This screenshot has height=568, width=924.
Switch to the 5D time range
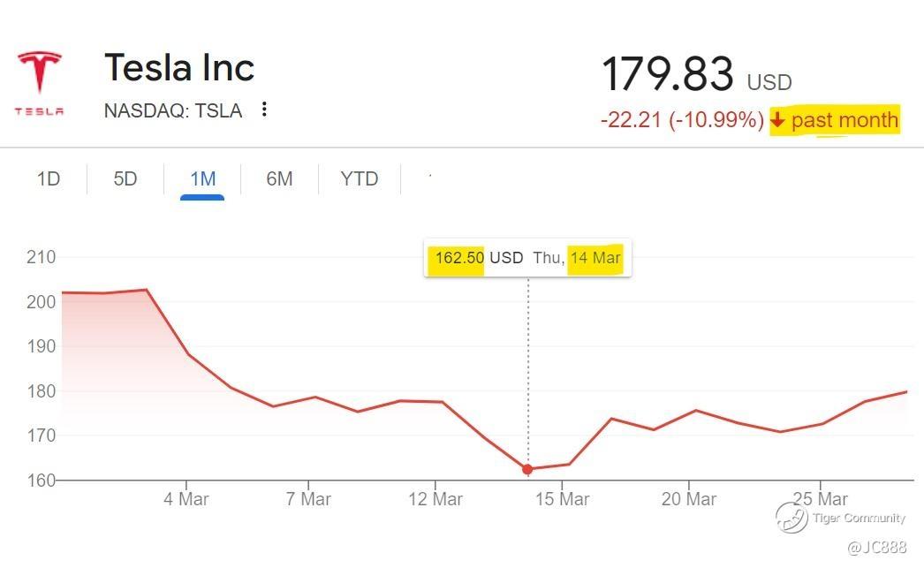125,179
